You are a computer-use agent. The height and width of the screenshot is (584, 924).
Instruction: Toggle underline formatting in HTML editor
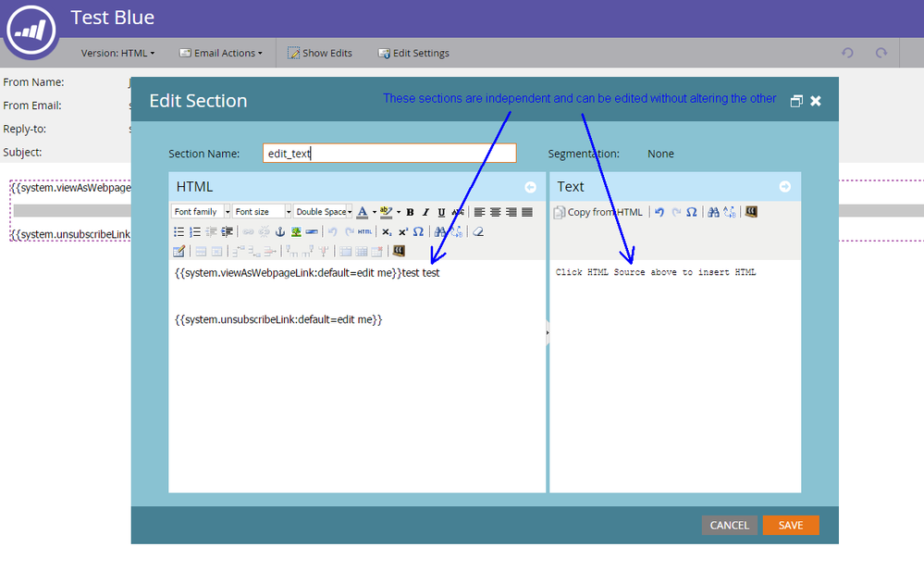(x=441, y=212)
